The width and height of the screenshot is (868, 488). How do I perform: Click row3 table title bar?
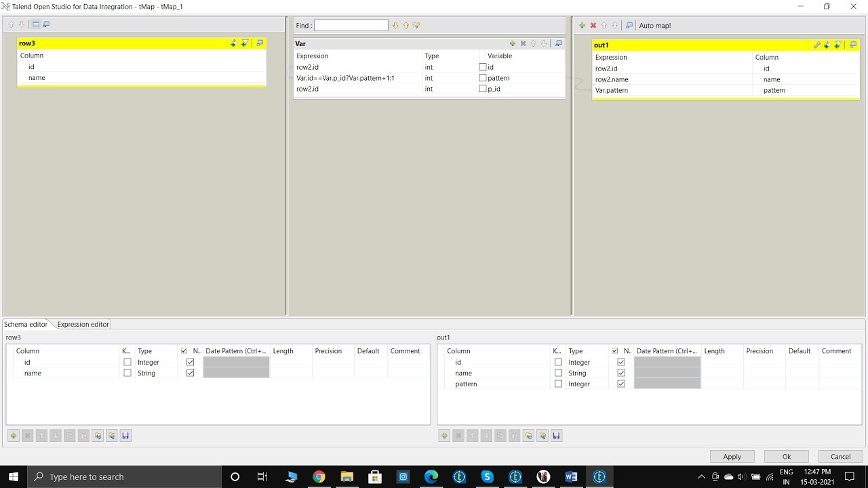142,43
